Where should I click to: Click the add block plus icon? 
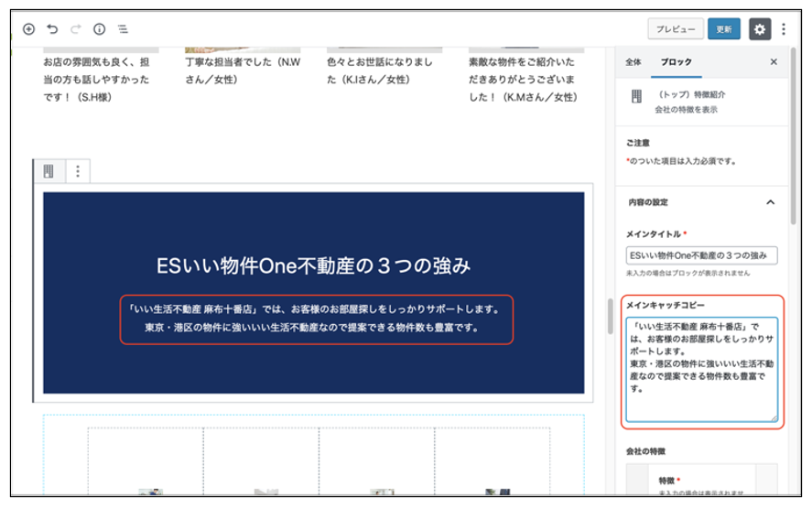click(29, 29)
